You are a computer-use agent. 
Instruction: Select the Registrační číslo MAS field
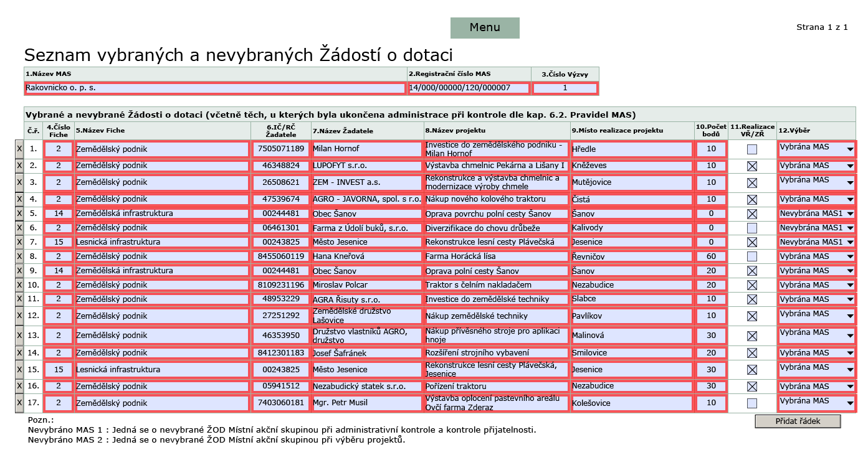point(469,88)
